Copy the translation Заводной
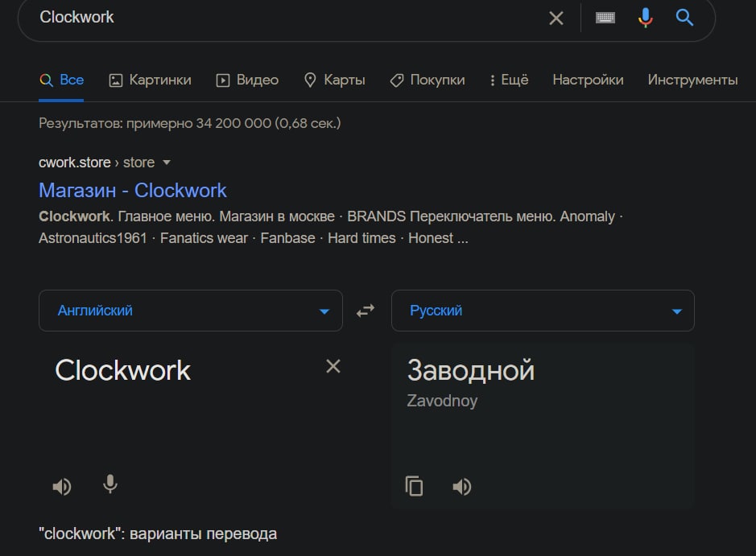This screenshot has height=556, width=756. coord(414,486)
